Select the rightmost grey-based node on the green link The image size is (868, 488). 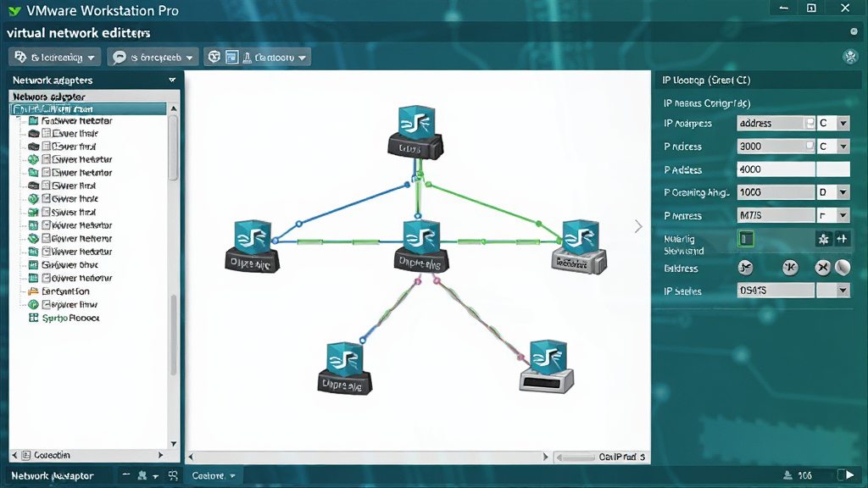[580, 247]
